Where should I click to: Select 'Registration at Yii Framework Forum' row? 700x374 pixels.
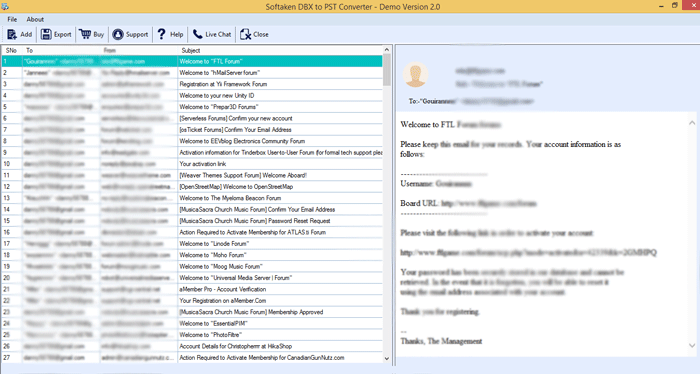coord(192,84)
